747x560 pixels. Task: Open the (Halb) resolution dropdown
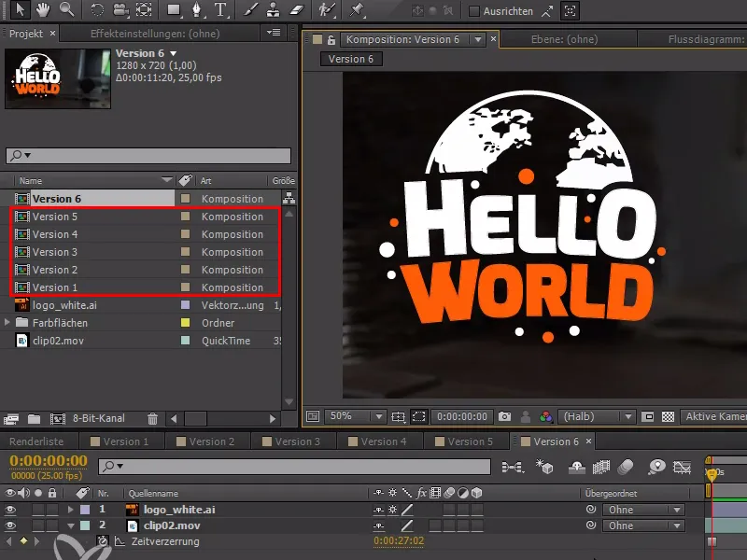(597, 416)
